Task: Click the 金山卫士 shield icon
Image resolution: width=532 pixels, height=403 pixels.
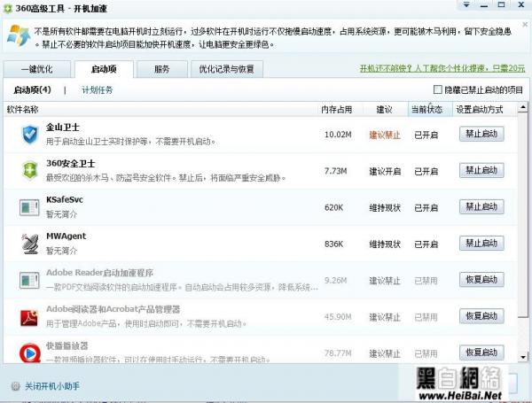Action: 29,135
